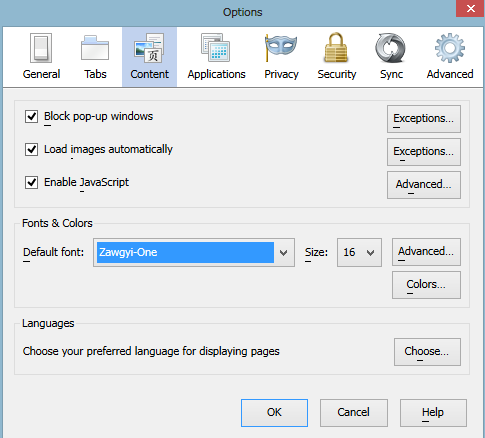Open the Colors dialog

tap(426, 285)
